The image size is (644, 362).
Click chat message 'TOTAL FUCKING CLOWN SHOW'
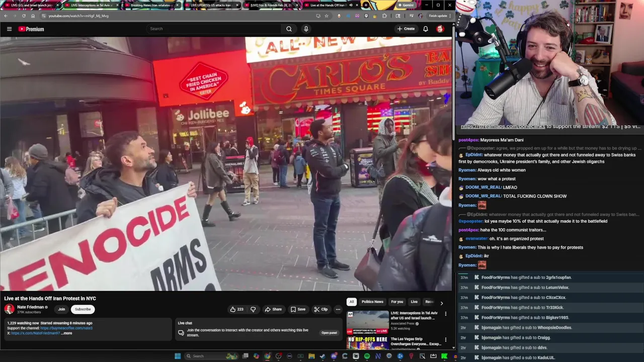(x=535, y=196)
